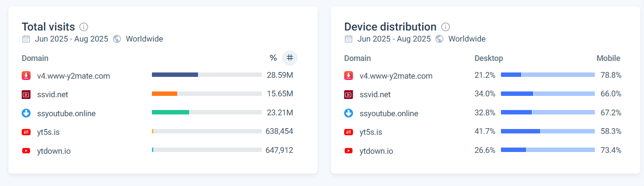This screenshot has width=644, height=186.
Task: Switch Total visits to number view
Action: pos(290,58)
